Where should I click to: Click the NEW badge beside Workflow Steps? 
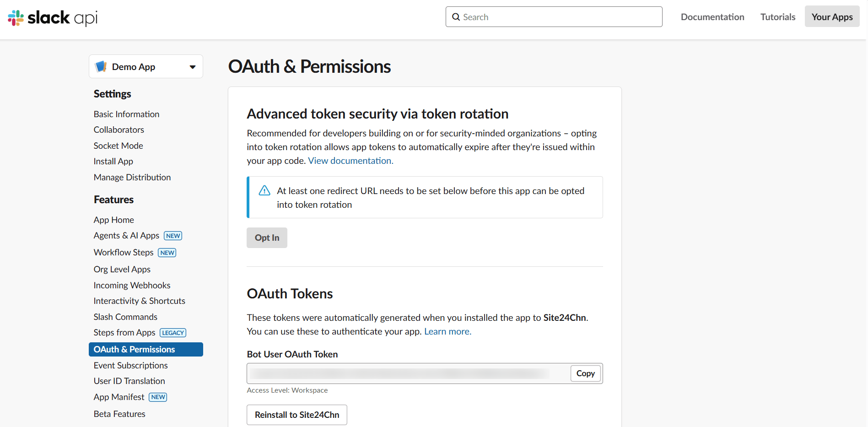(x=167, y=252)
